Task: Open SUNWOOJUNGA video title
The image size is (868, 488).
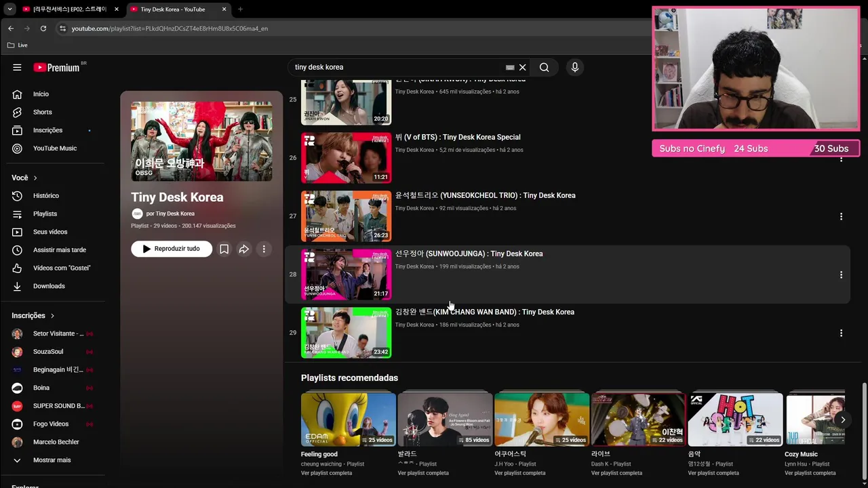Action: 469,253
